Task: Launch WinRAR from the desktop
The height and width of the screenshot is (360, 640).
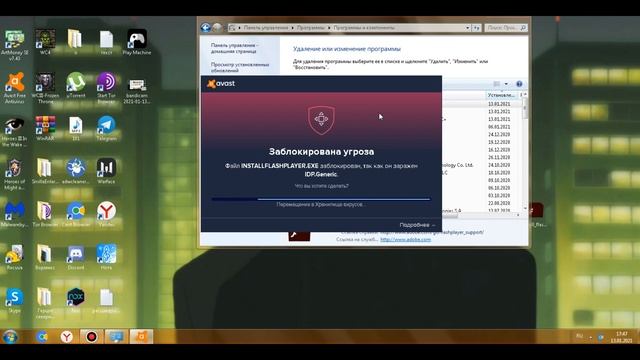Action: 45,128
